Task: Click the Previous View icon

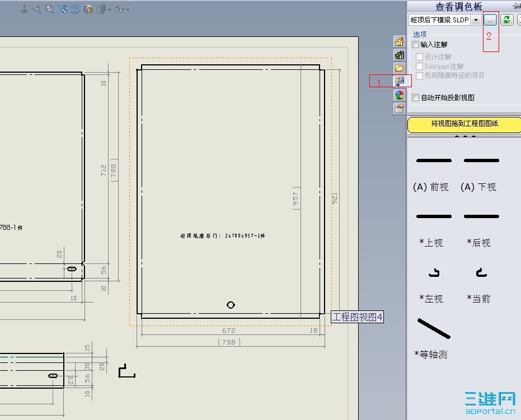Action: pos(63,9)
